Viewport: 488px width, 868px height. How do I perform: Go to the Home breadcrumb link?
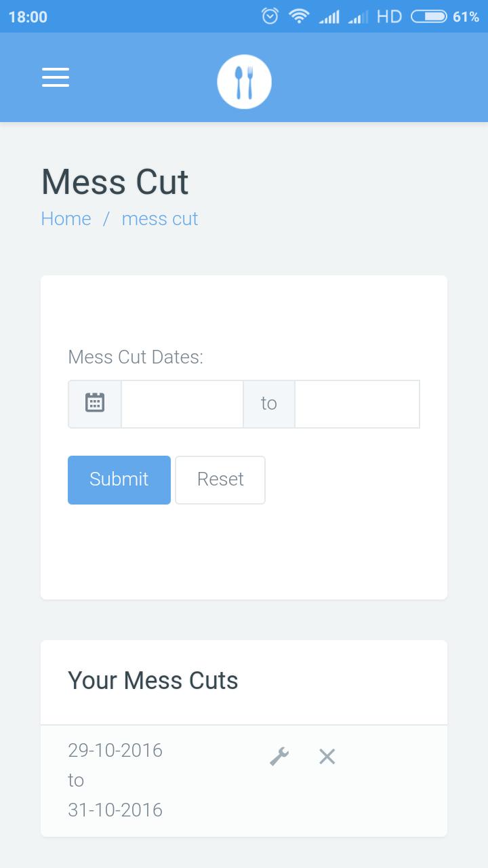(66, 218)
